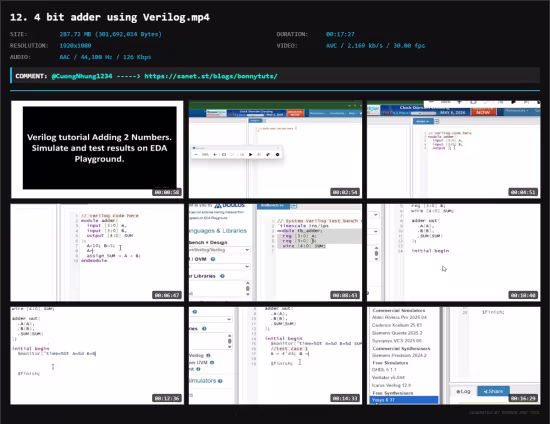Click the zoom-out minus icon in the 00:02:54 toolbar

(196, 154)
